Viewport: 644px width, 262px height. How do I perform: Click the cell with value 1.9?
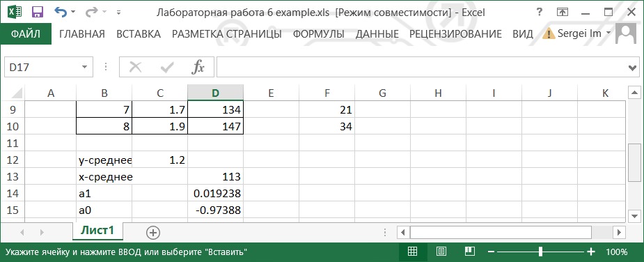coord(159,126)
